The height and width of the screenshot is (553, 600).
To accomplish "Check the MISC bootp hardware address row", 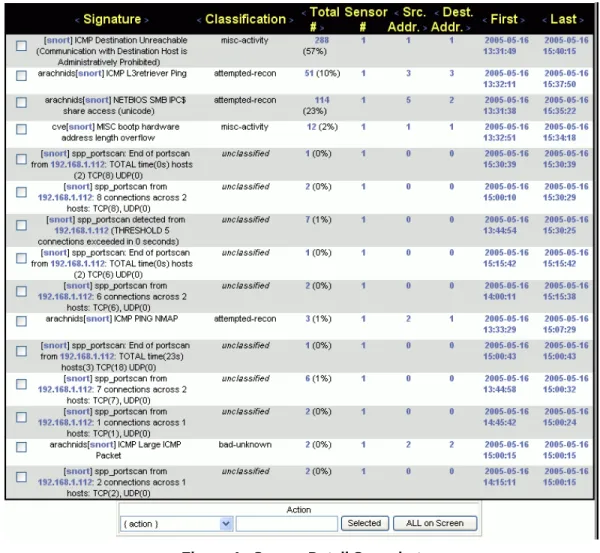I will [21, 129].
